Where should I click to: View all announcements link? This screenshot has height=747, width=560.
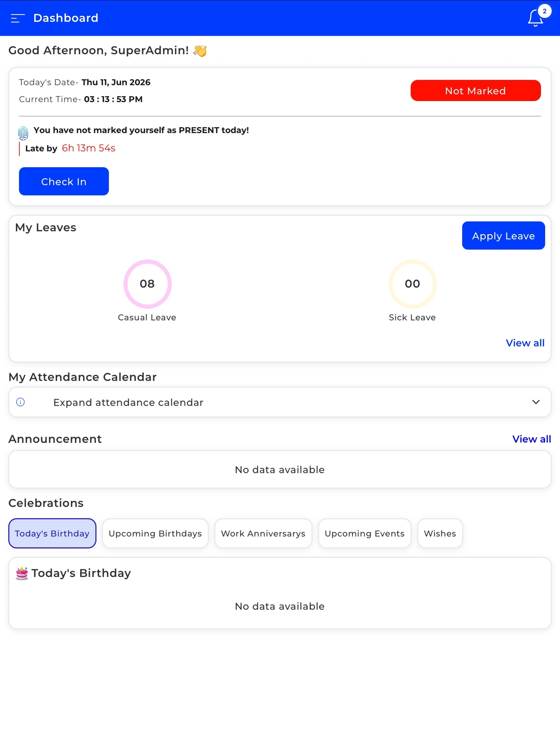(x=532, y=439)
